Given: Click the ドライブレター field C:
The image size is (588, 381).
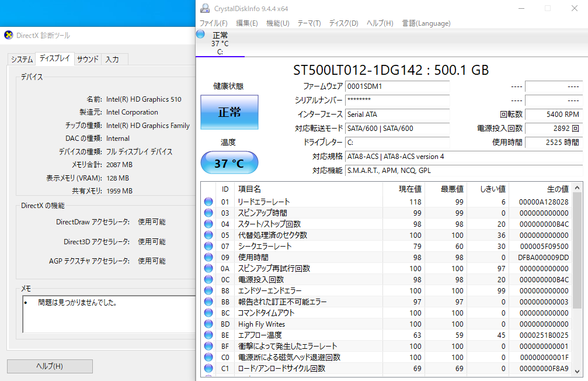Looking at the screenshot, I should (x=397, y=142).
